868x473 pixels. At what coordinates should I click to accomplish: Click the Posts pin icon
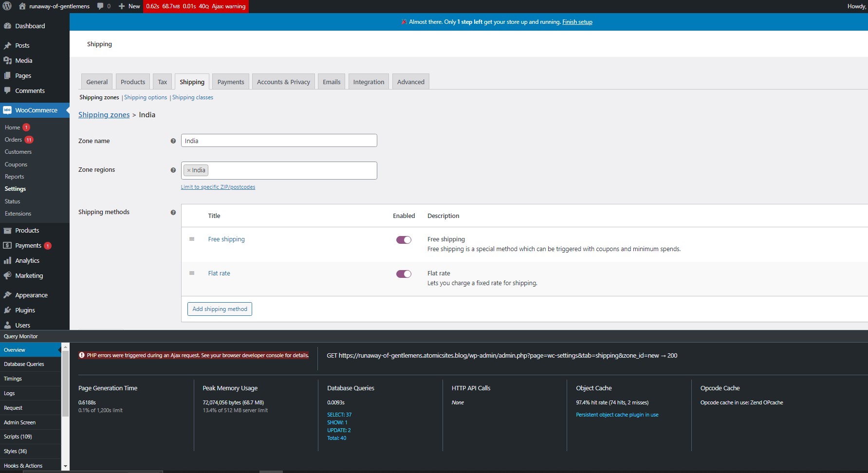pyautogui.click(x=8, y=45)
